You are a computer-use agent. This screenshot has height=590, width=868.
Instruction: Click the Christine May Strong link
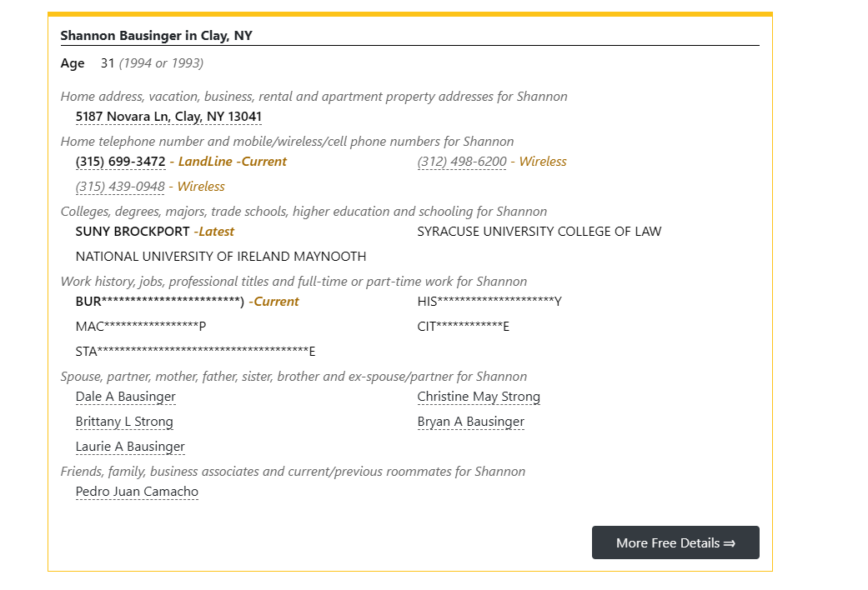point(479,397)
